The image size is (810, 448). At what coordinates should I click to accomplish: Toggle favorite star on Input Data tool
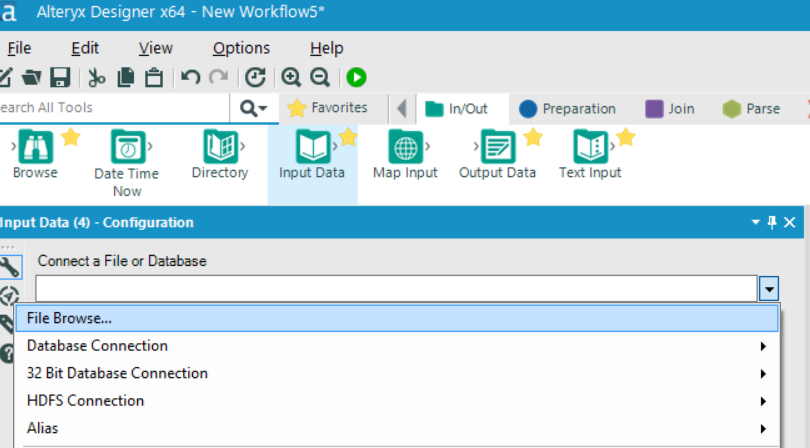click(348, 137)
